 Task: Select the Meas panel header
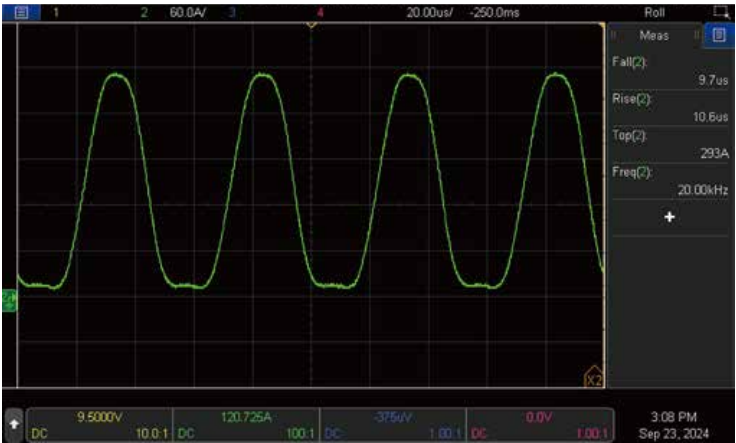tap(654, 36)
